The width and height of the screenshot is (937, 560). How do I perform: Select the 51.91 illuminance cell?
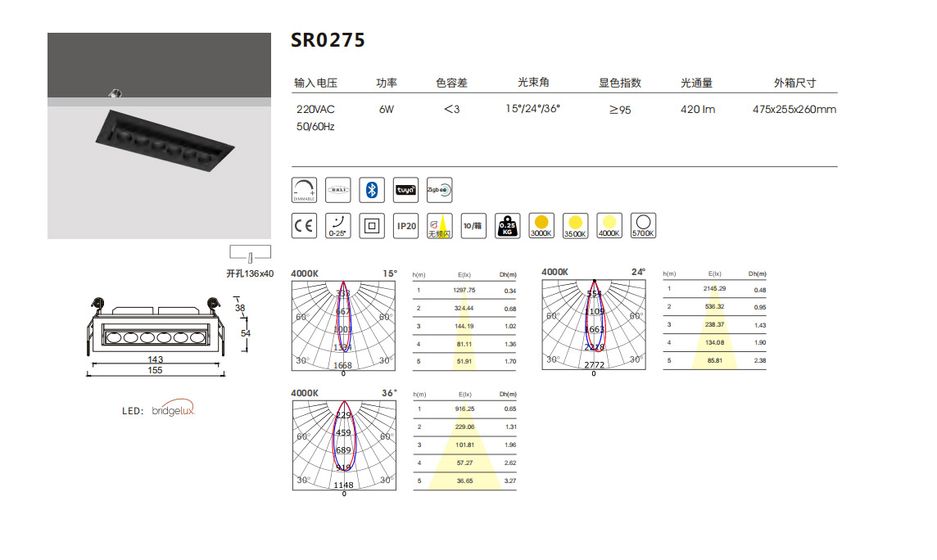click(464, 361)
